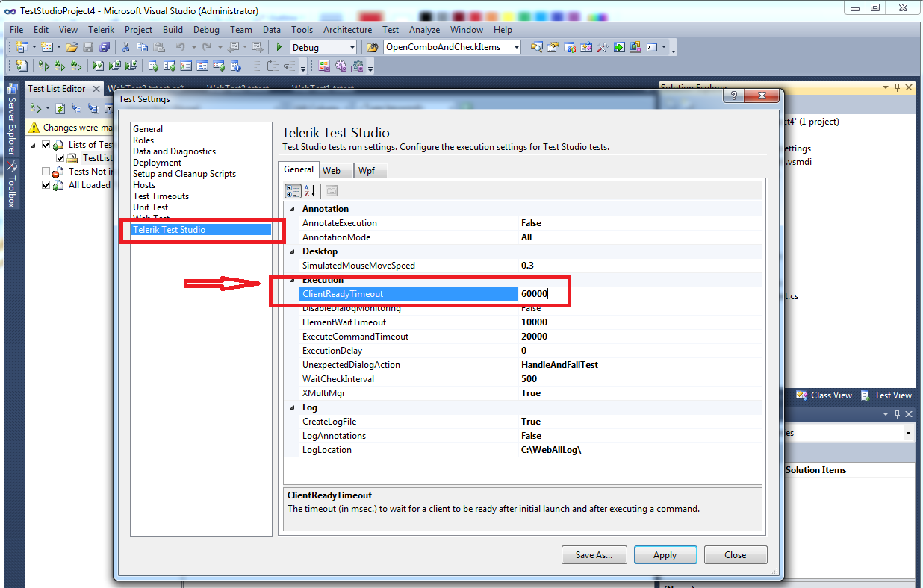The image size is (923, 588).
Task: Select the General tab in Telerik settings
Action: coord(298,169)
